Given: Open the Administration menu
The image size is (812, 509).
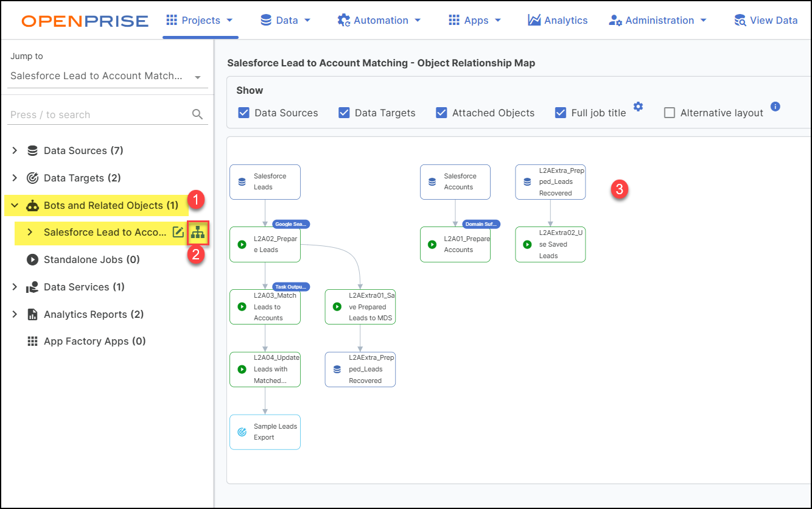Looking at the screenshot, I should tap(658, 20).
